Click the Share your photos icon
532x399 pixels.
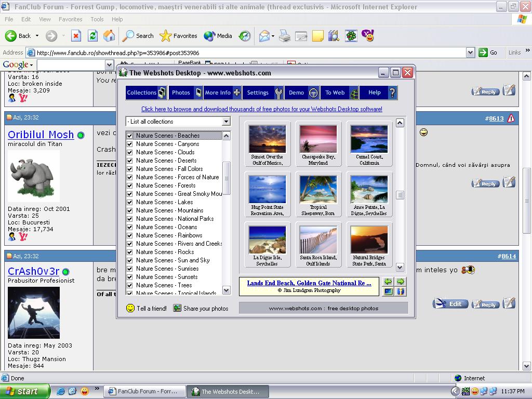click(x=177, y=308)
